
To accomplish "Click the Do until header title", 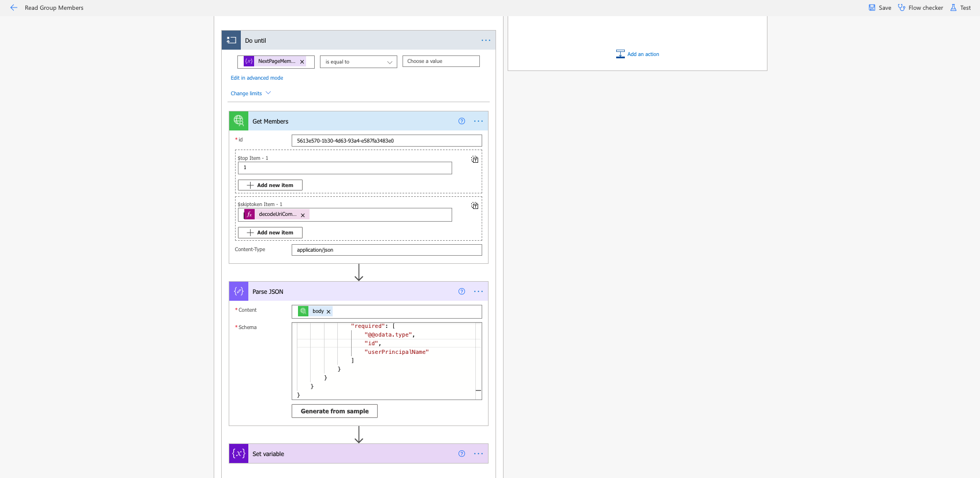I will point(255,40).
